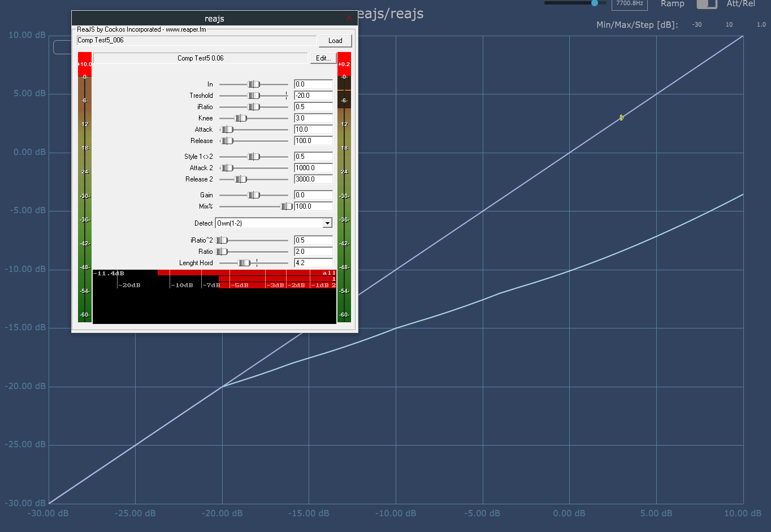Click the Attack 2 value field showing 1000.0
Viewport: 771px width, 532px height.
point(313,168)
